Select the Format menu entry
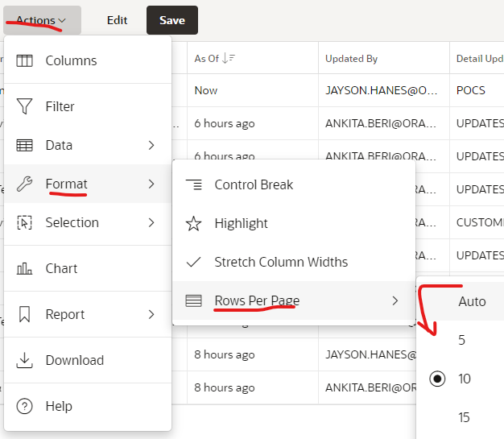The height and width of the screenshot is (439, 504). click(88, 184)
